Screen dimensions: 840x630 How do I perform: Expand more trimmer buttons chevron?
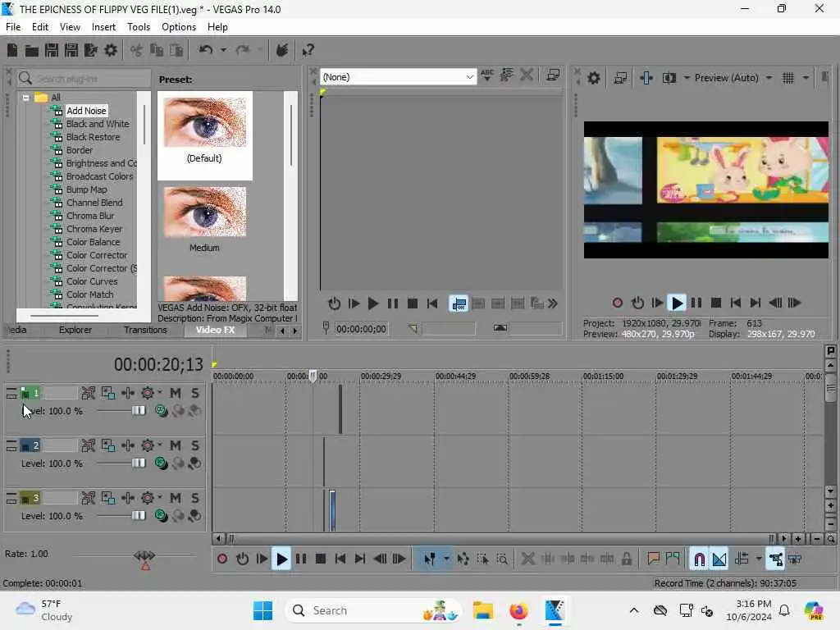(553, 304)
